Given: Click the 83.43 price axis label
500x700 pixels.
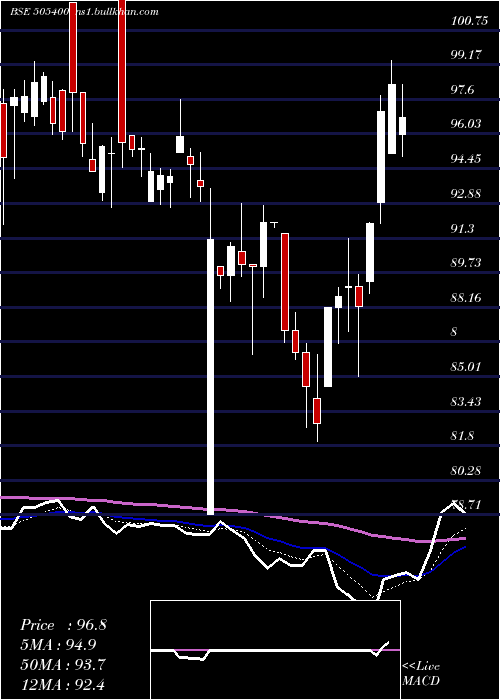Looking at the screenshot, I should pyautogui.click(x=466, y=402).
